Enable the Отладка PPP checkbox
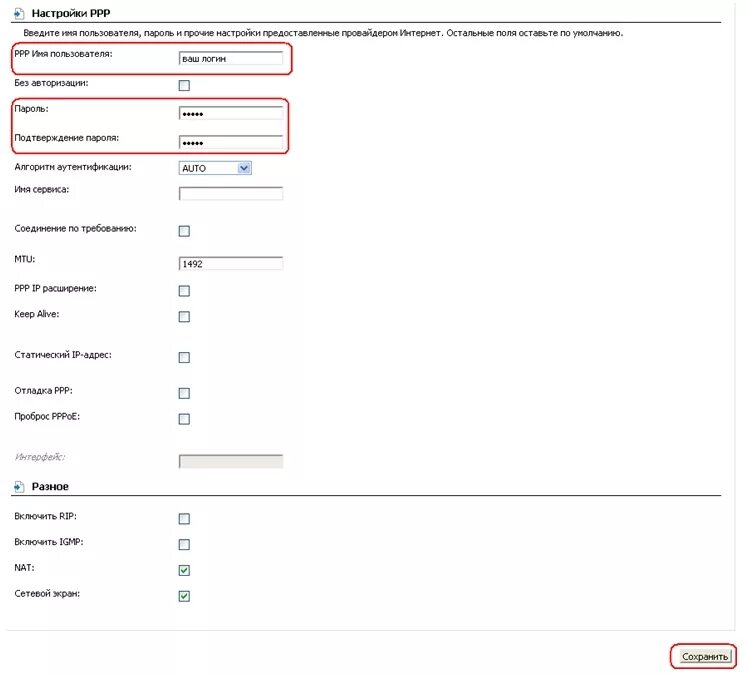This screenshot has height=675, width=747. tap(184, 393)
